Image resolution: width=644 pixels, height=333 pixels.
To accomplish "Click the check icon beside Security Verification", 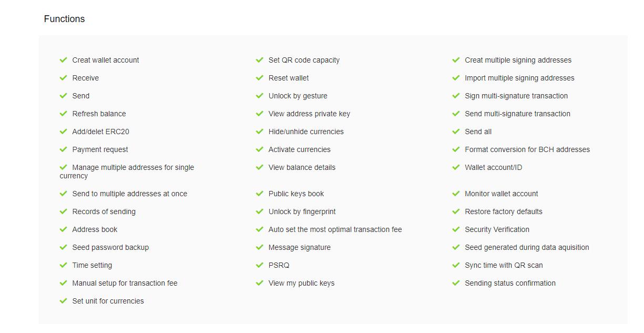I will pos(456,229).
